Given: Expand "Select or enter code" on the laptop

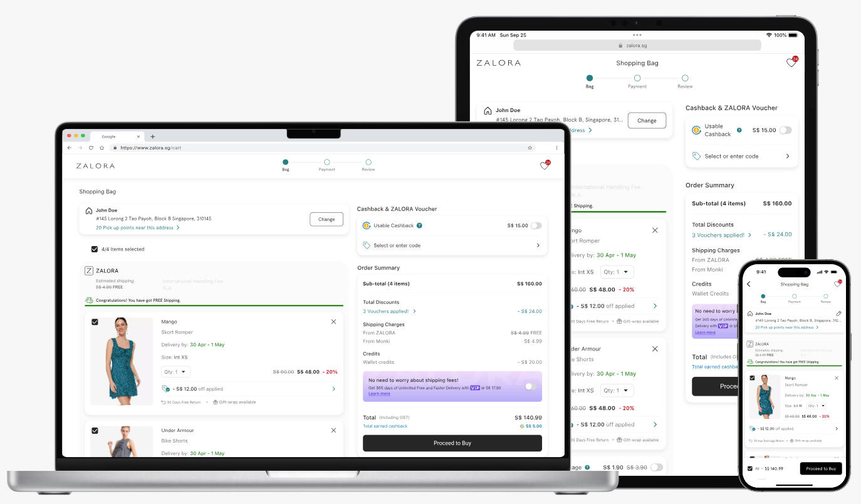Looking at the screenshot, I should (x=451, y=245).
